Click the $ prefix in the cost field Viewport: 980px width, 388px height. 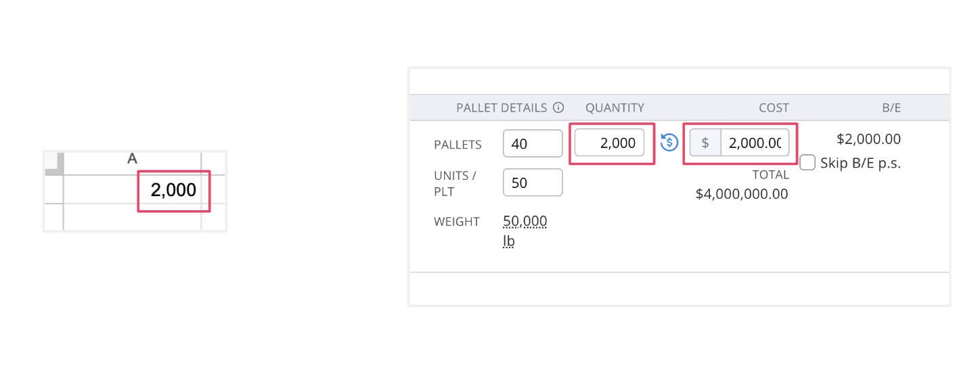(x=705, y=143)
